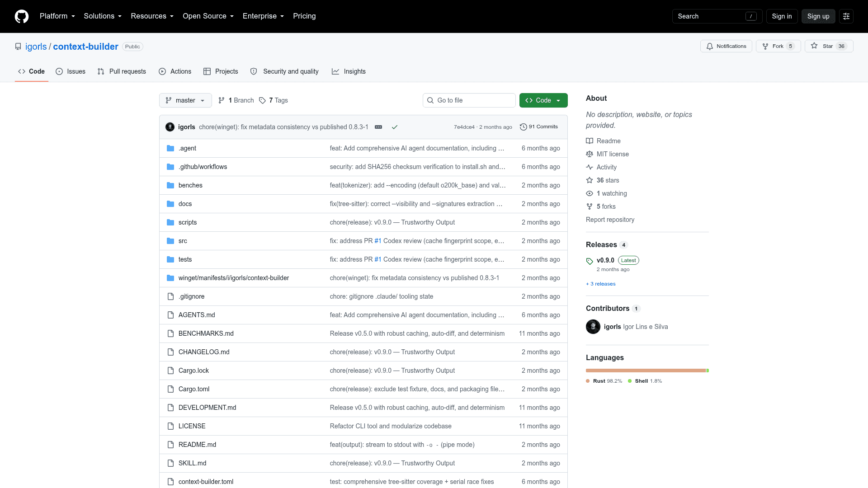Image resolution: width=868 pixels, height=488 pixels.
Task: Focus the Go to file input
Action: [469, 100]
